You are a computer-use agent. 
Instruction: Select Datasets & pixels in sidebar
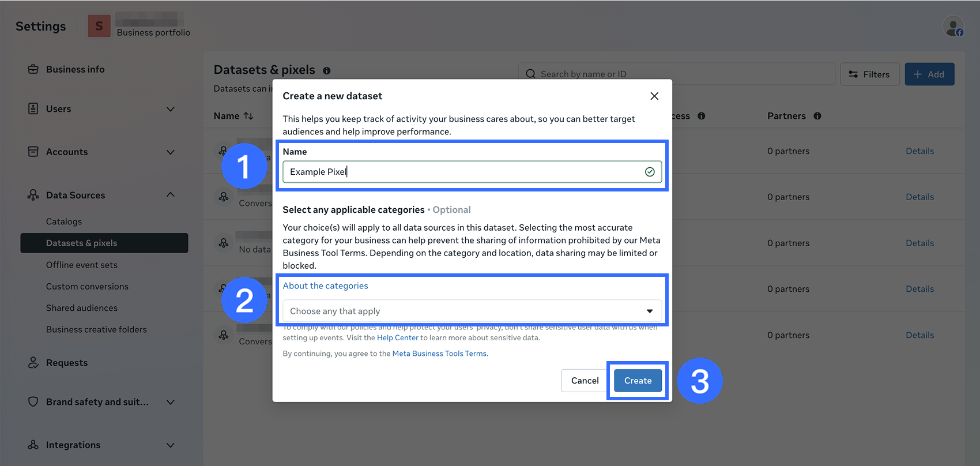104,243
